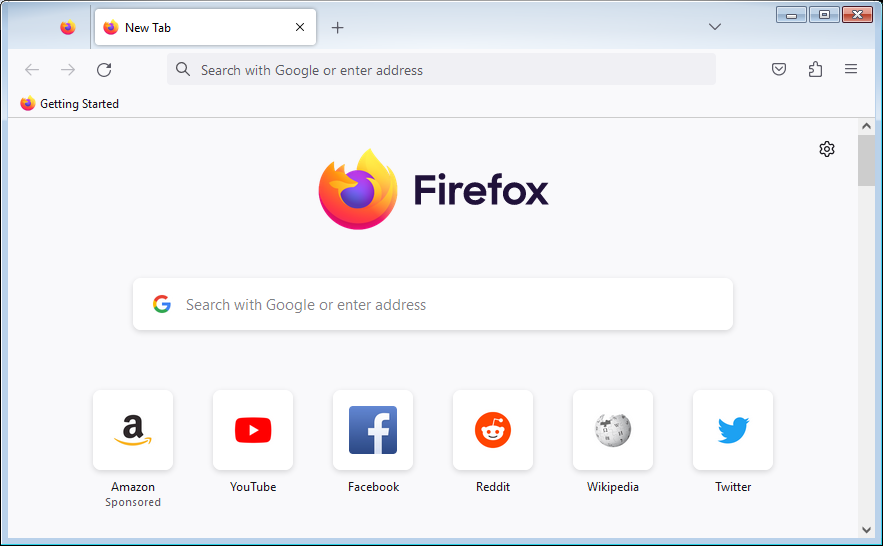883x546 pixels.
Task: Open the Extensions puzzle icon
Action: pos(815,70)
